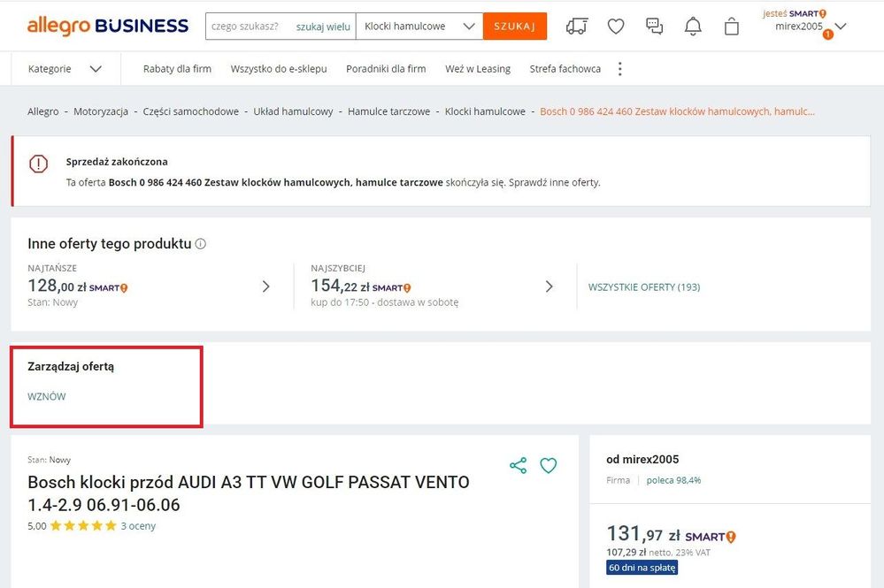
Task: Add offer to favorites with heart icon
Action: 549,465
